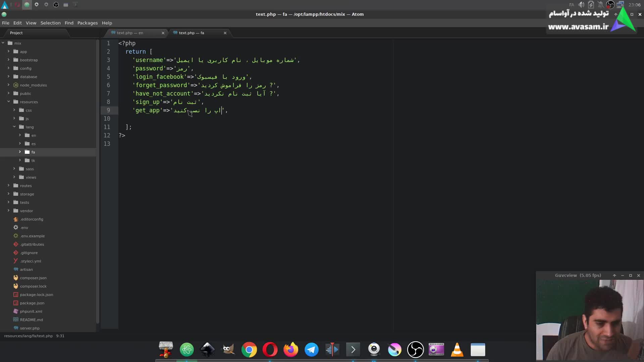Switch to text.php — en tab
The height and width of the screenshot is (362, 644).
[x=130, y=33]
